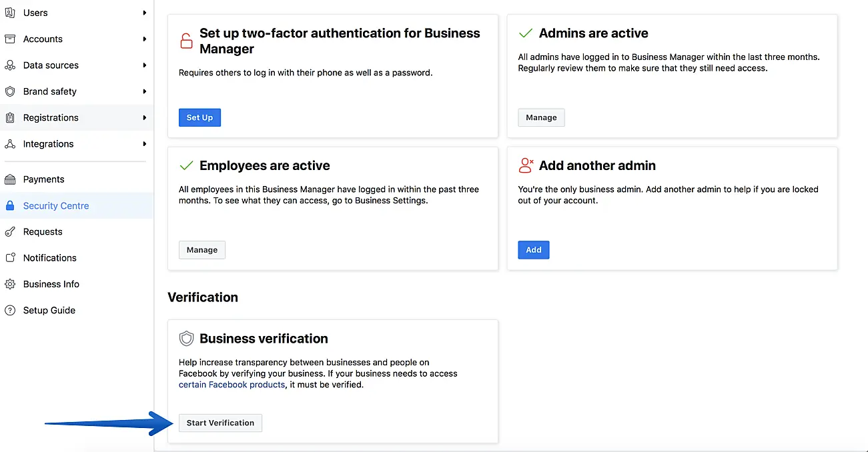Expand the Data sources submenu arrow
Image resolution: width=868 pixels, height=452 pixels.
point(144,65)
